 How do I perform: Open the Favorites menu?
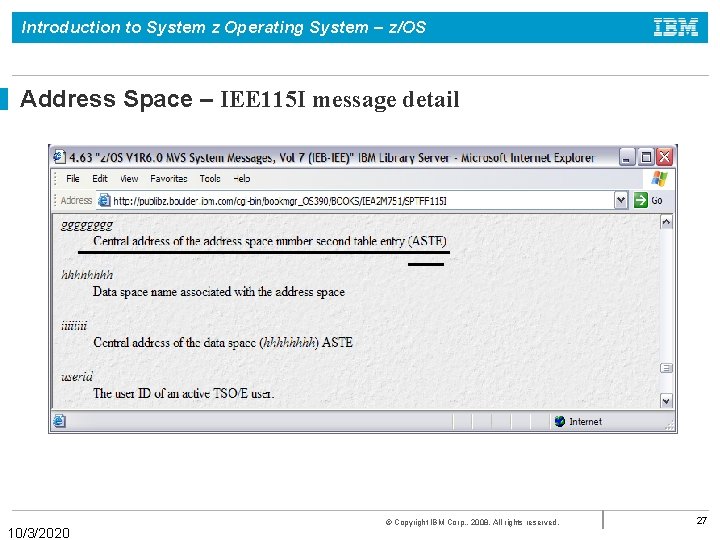click(169, 179)
